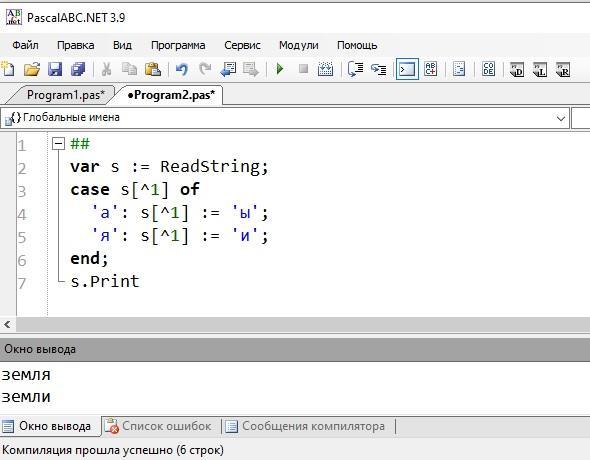Click the Paste clipboard icon
Screen dimensions: 590x460
point(153,69)
